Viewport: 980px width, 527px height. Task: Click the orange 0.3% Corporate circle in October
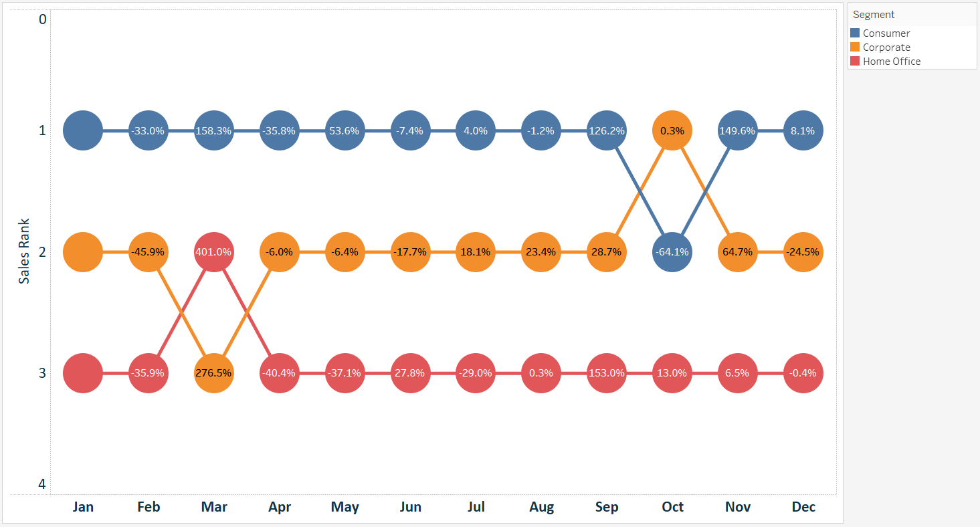pyautogui.click(x=672, y=130)
